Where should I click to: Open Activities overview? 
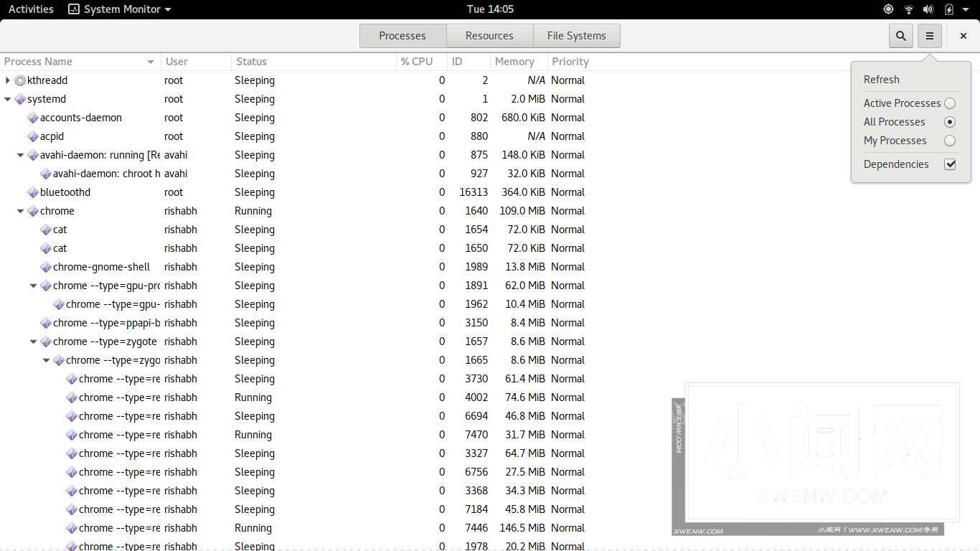point(31,9)
